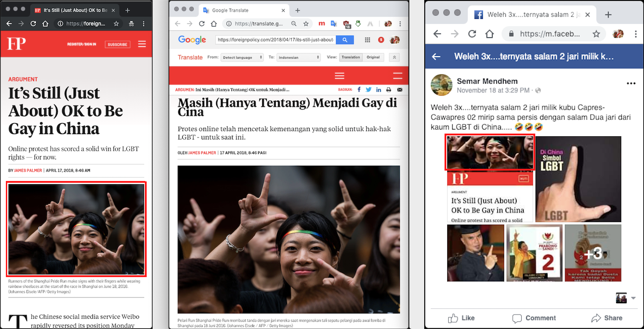The width and height of the screenshot is (644, 329).
Task: Switch view to Original
Action: pyautogui.click(x=373, y=57)
